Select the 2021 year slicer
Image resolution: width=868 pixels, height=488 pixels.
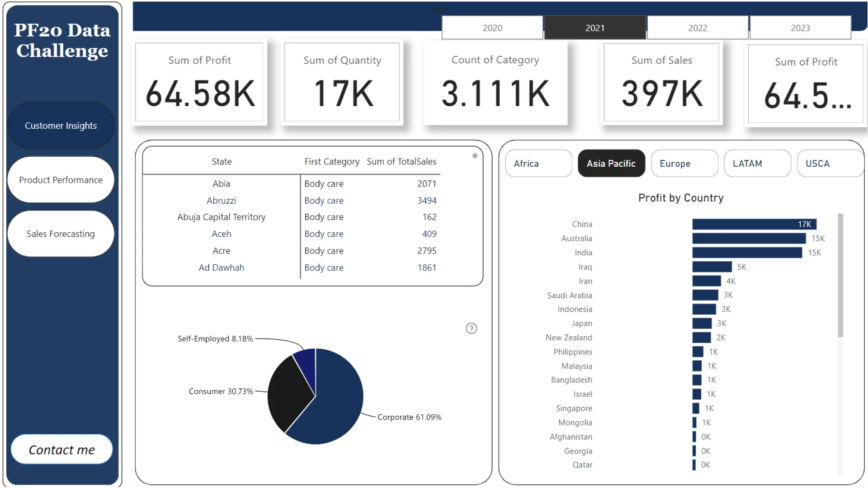[x=595, y=28]
